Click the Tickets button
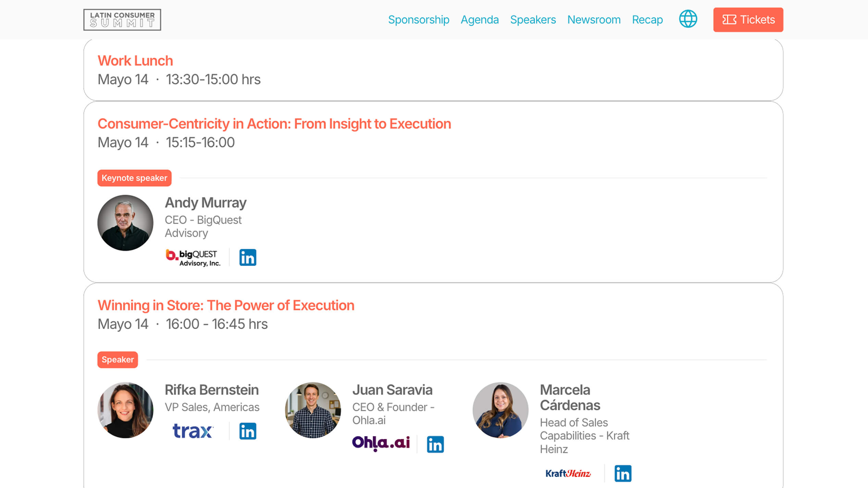The height and width of the screenshot is (488, 868). click(x=748, y=20)
